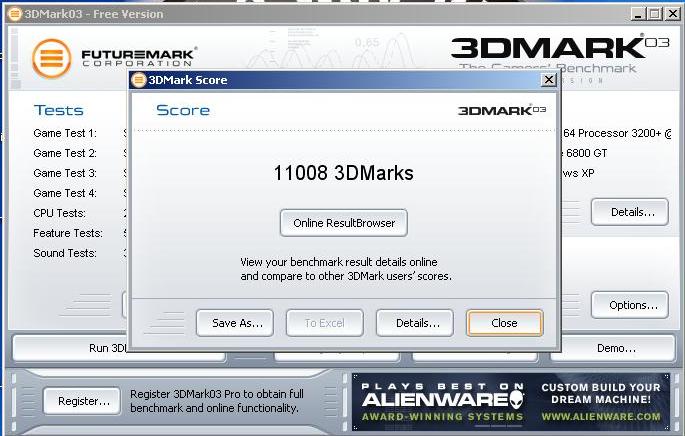Click the 'Game Test 4:' label

pos(65,193)
